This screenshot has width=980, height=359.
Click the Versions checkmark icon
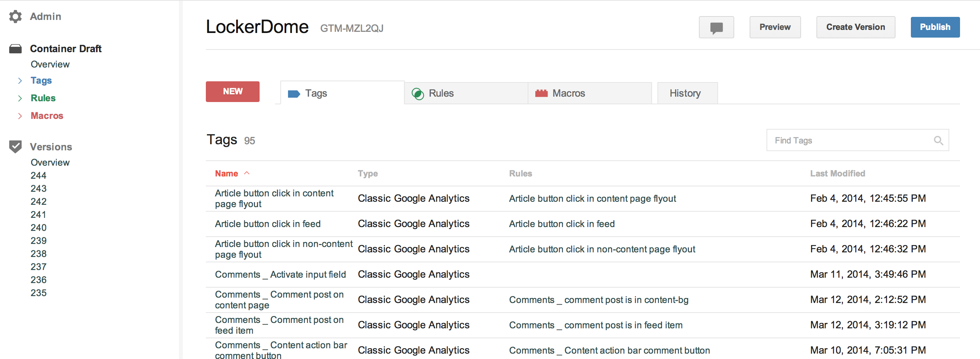pos(15,147)
